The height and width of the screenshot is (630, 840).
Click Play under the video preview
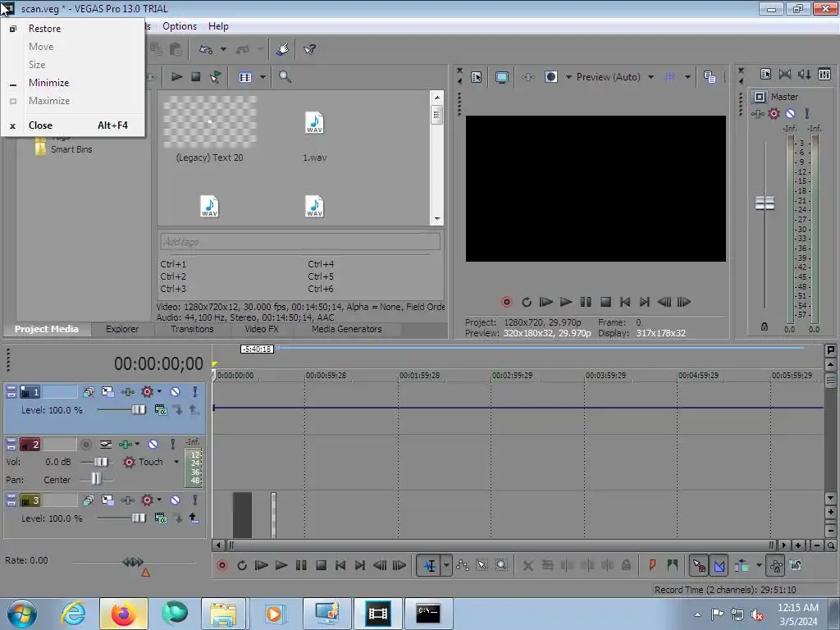[x=566, y=302]
